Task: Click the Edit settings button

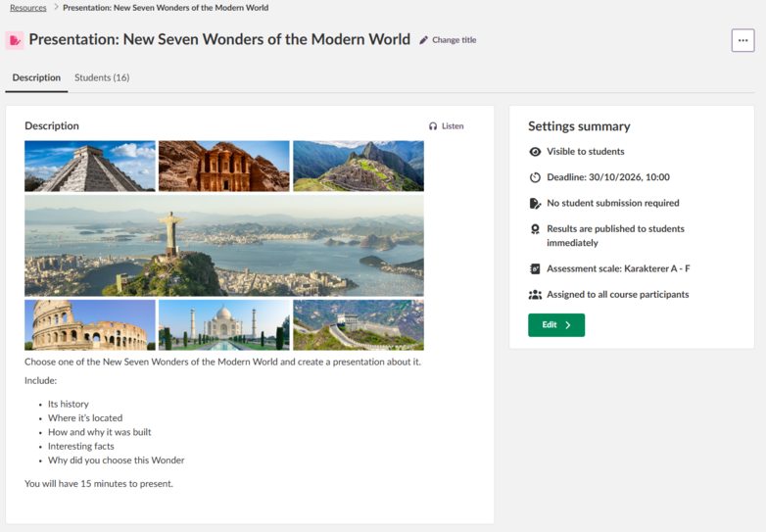Action: pyautogui.click(x=556, y=325)
